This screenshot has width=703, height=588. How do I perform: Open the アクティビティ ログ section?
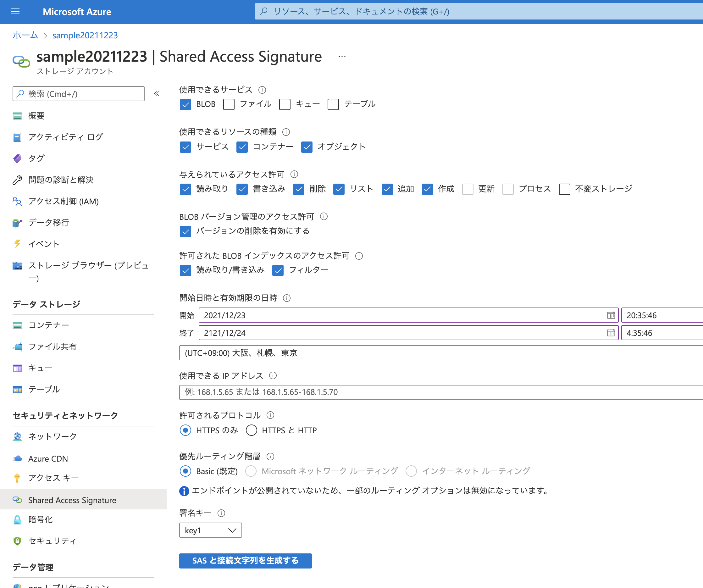[x=65, y=137]
